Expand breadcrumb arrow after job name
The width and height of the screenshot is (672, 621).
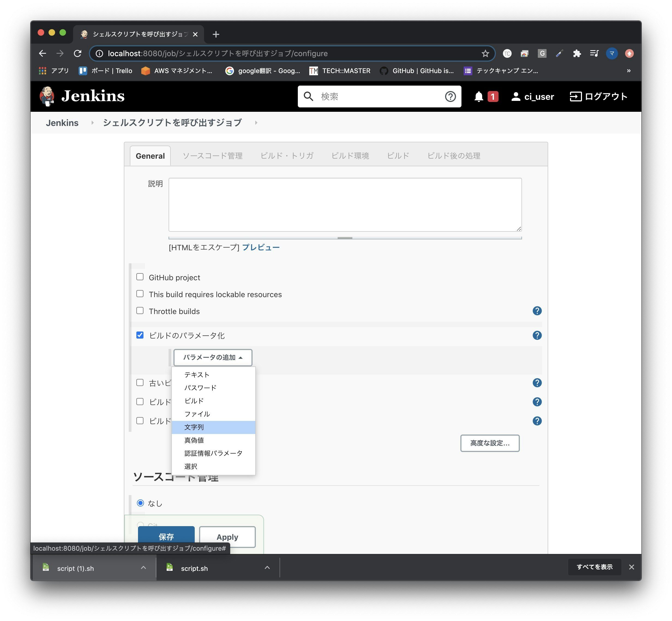click(x=256, y=123)
